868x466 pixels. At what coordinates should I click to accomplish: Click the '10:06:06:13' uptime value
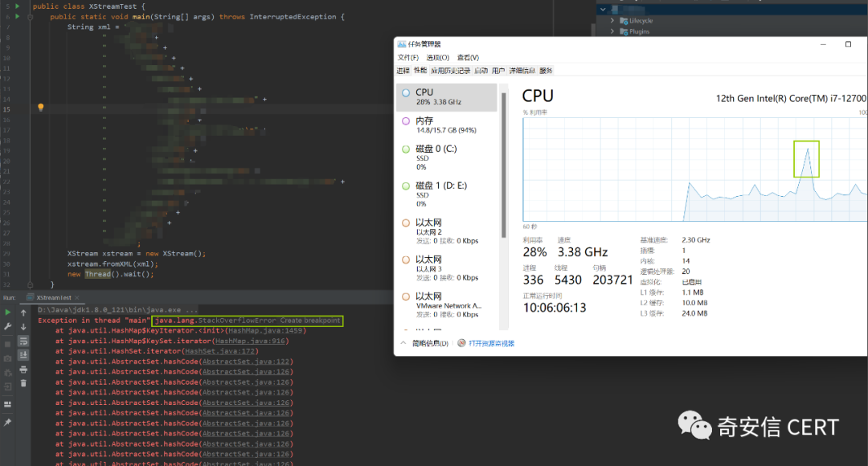point(555,308)
